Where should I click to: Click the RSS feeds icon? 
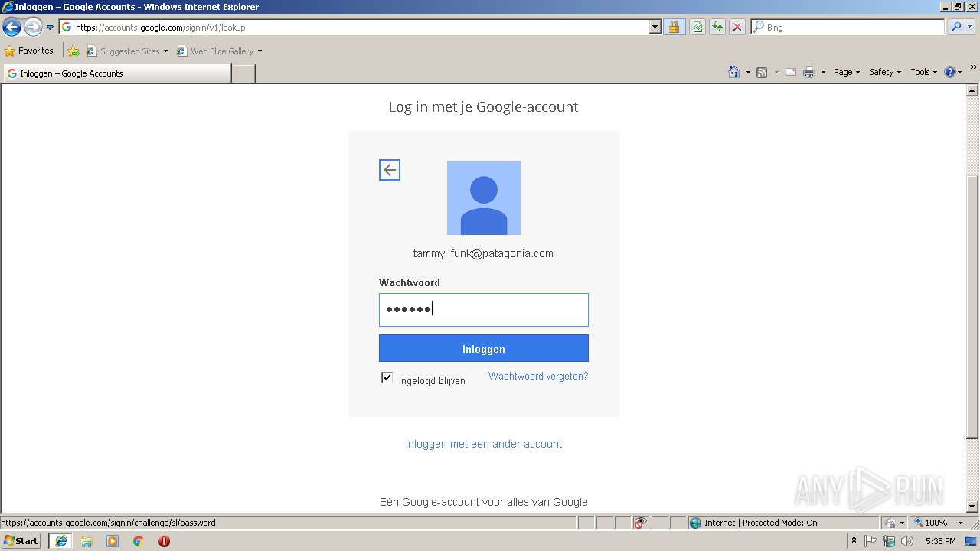tap(762, 72)
